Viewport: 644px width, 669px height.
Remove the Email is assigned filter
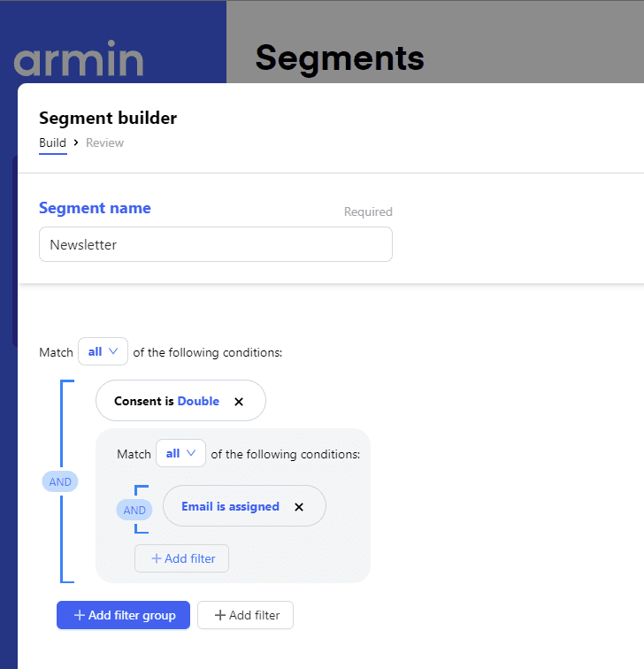tap(299, 507)
